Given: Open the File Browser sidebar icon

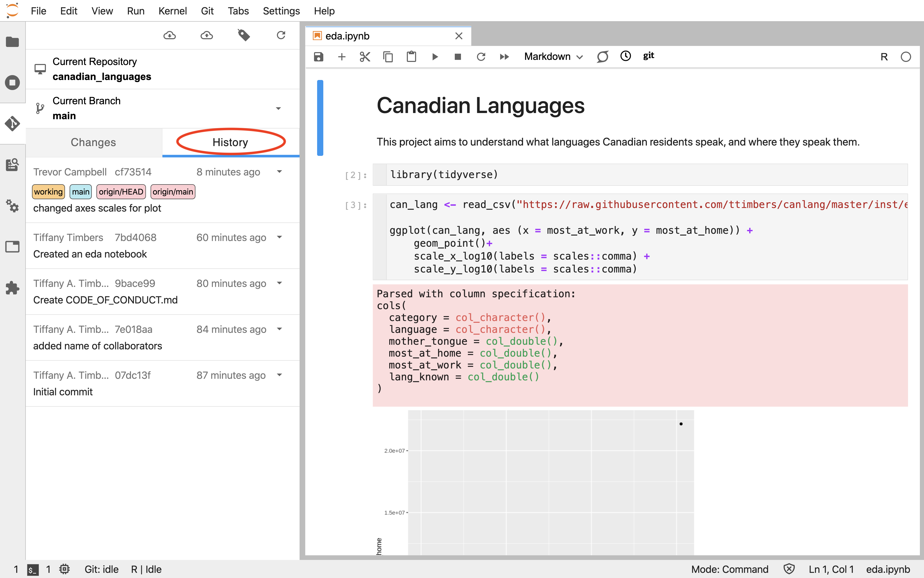Looking at the screenshot, I should click(x=12, y=42).
